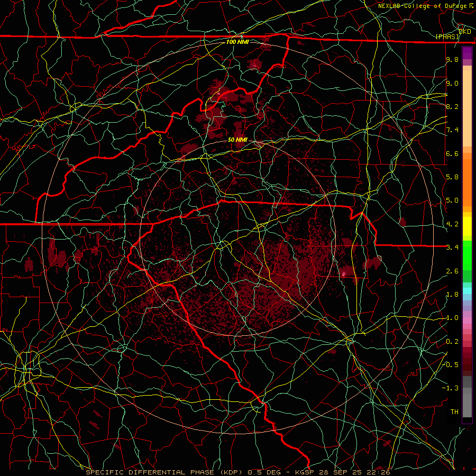Image resolution: width=476 pixels, height=476 pixels.
Task: Click the 8.2 scale label
Action: point(452,106)
